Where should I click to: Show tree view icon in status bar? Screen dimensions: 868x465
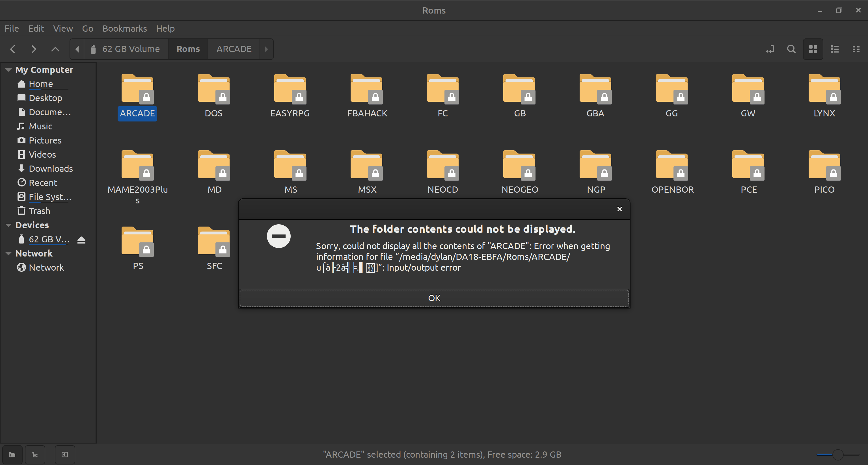tap(35, 455)
